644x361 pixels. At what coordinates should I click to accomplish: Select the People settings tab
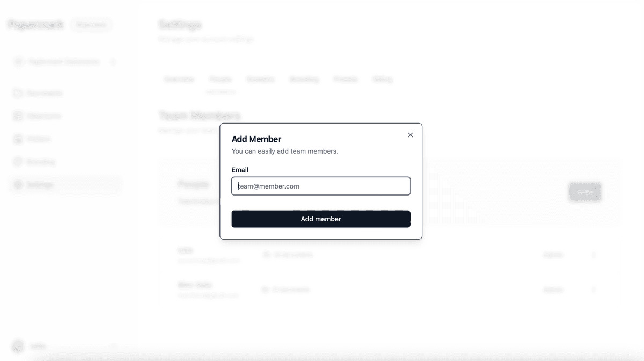pyautogui.click(x=221, y=80)
